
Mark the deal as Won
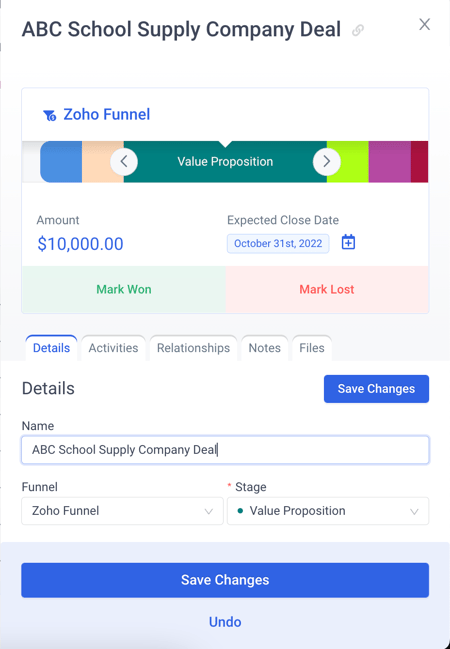tap(124, 289)
